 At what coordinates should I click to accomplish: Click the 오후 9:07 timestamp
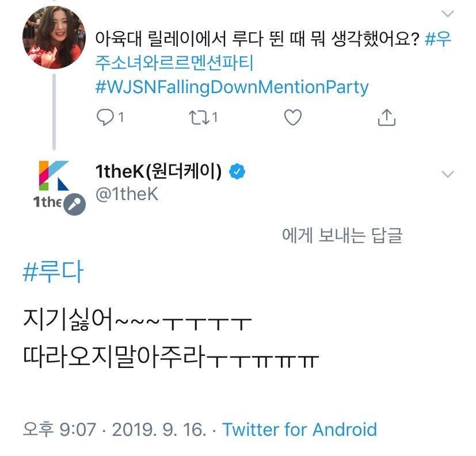coord(59,429)
